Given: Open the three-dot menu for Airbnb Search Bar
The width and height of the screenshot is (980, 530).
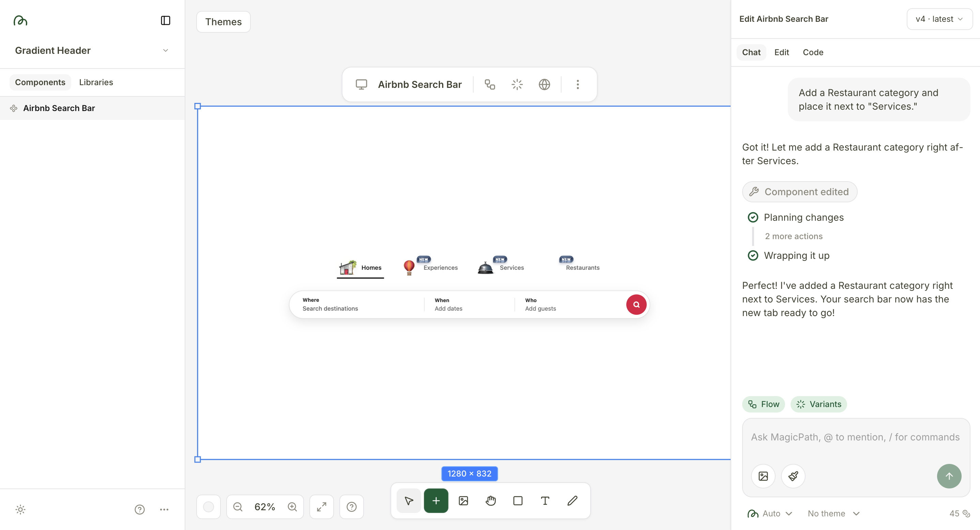Looking at the screenshot, I should pyautogui.click(x=578, y=84).
